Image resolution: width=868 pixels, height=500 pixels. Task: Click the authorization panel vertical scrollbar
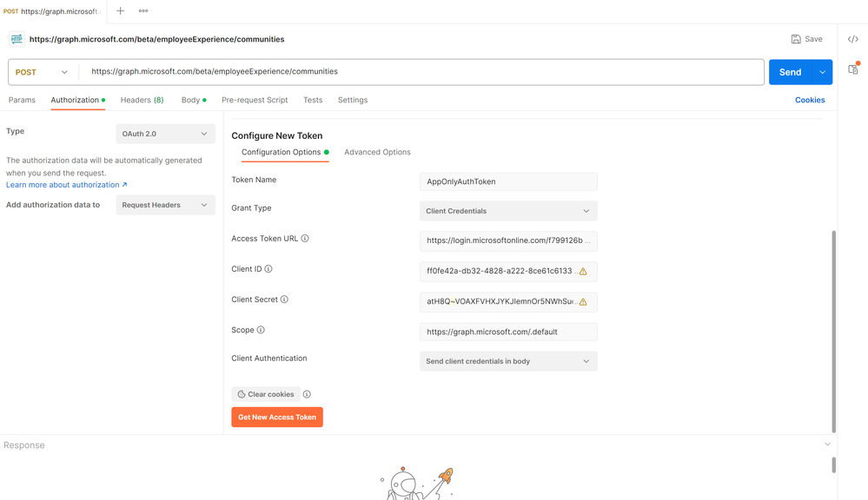coord(833,332)
